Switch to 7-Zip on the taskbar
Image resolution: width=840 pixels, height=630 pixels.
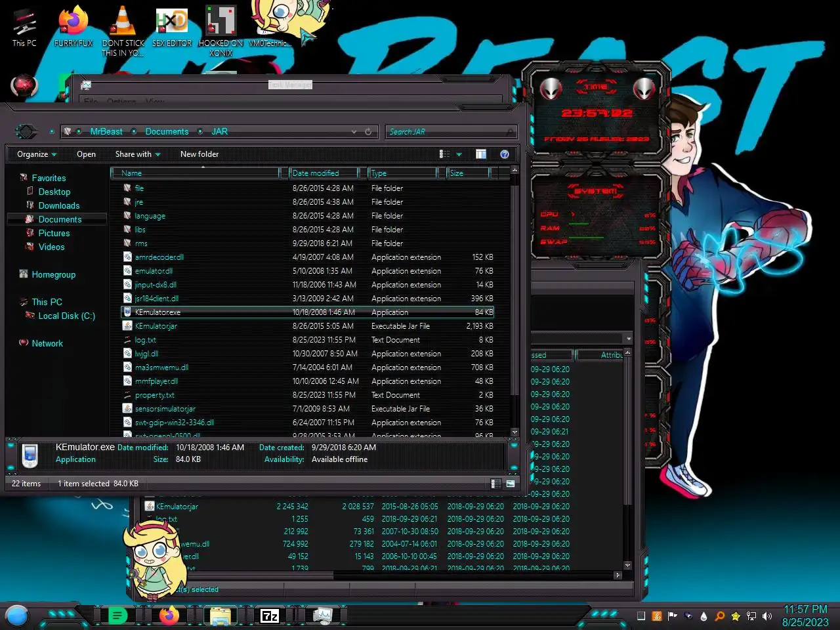tap(270, 616)
